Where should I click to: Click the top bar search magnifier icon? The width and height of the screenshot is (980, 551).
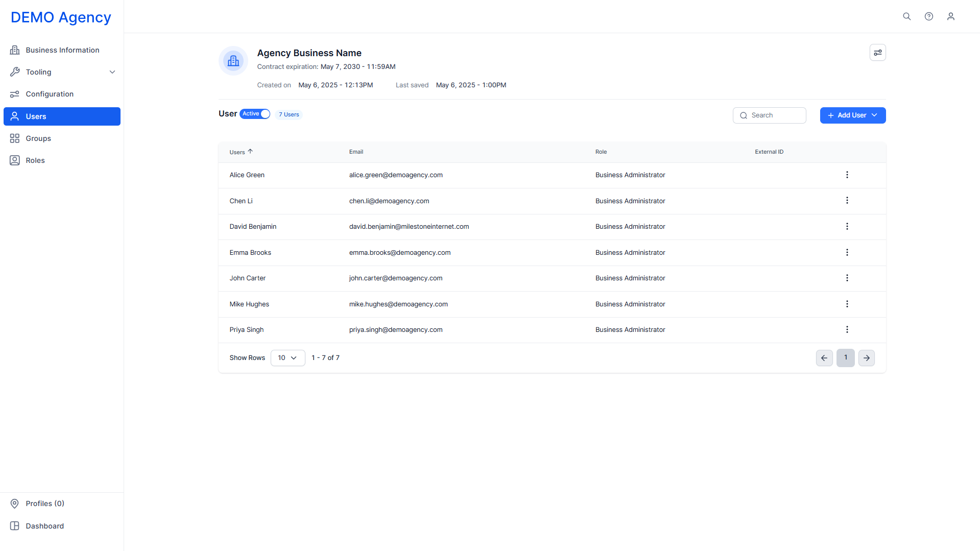[906, 16]
